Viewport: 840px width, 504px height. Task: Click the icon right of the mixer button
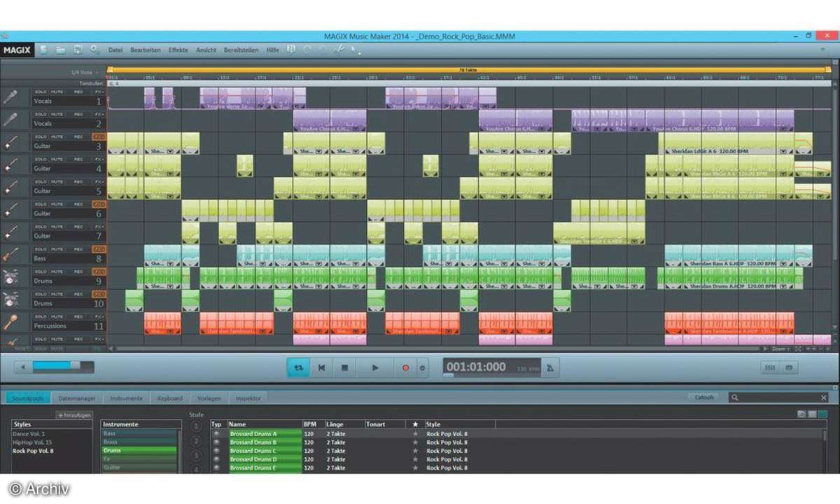coord(790,367)
